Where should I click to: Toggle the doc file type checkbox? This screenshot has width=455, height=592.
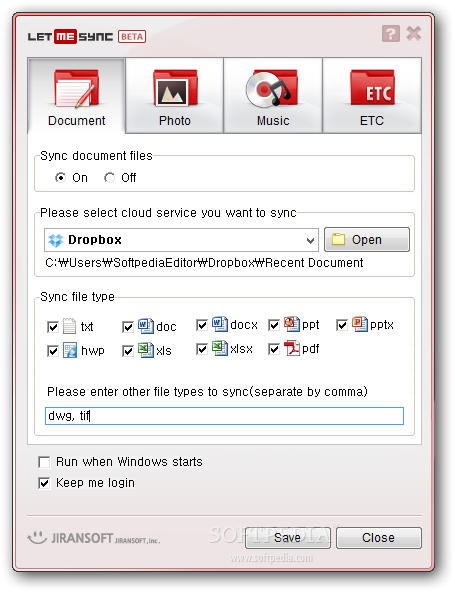tap(128, 327)
